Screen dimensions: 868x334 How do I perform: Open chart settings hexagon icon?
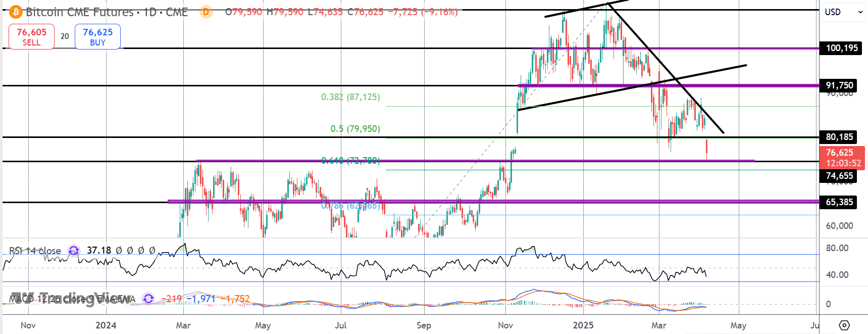point(844,325)
